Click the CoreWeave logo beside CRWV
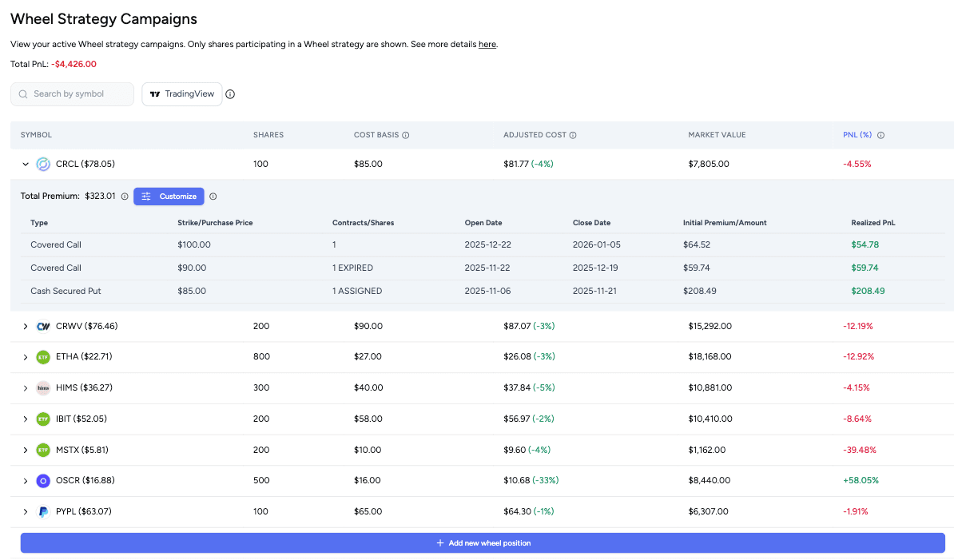This screenshot has width=954, height=560. click(x=43, y=326)
